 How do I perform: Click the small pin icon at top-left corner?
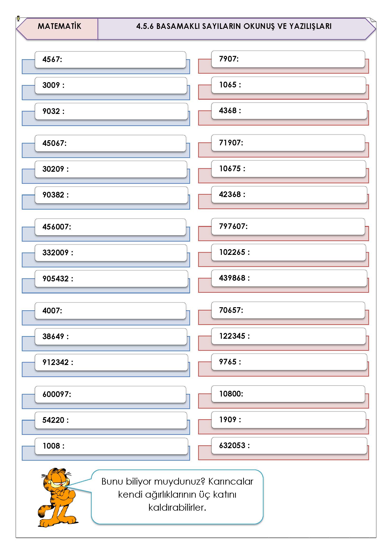(x=18, y=18)
